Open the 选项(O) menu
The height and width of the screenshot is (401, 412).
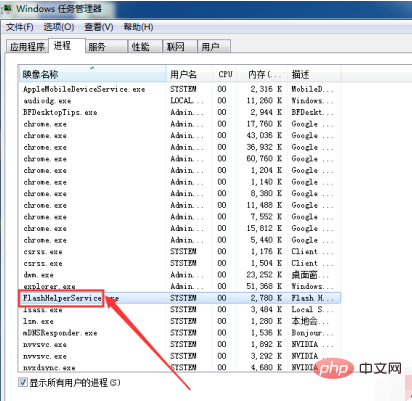click(x=59, y=27)
